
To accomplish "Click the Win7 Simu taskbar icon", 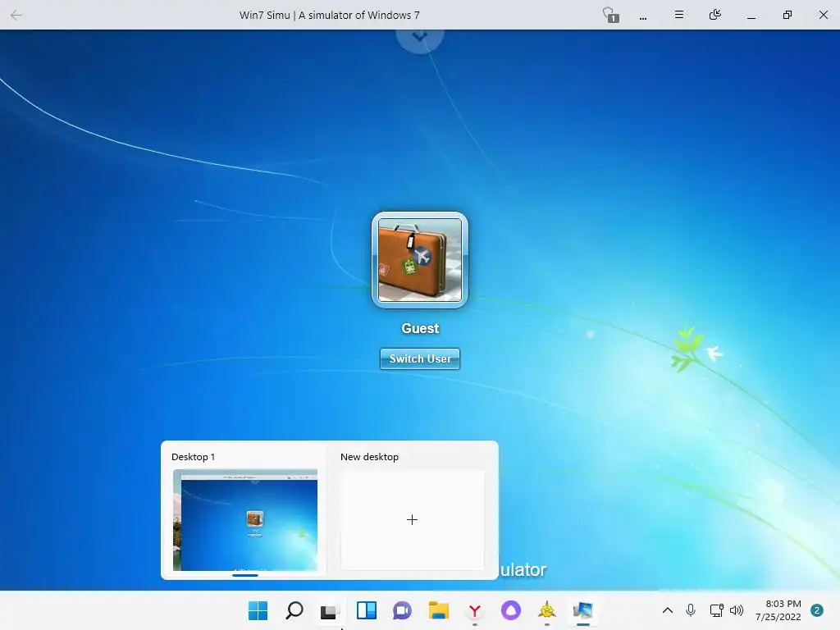I will pyautogui.click(x=583, y=610).
